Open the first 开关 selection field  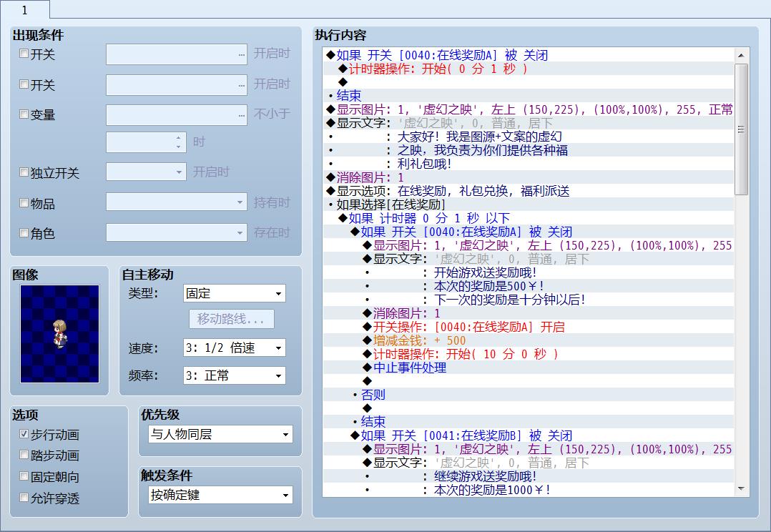(x=177, y=54)
